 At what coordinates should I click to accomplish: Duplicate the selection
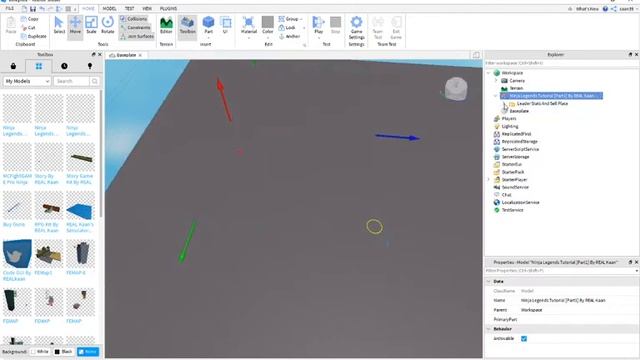pos(33,36)
